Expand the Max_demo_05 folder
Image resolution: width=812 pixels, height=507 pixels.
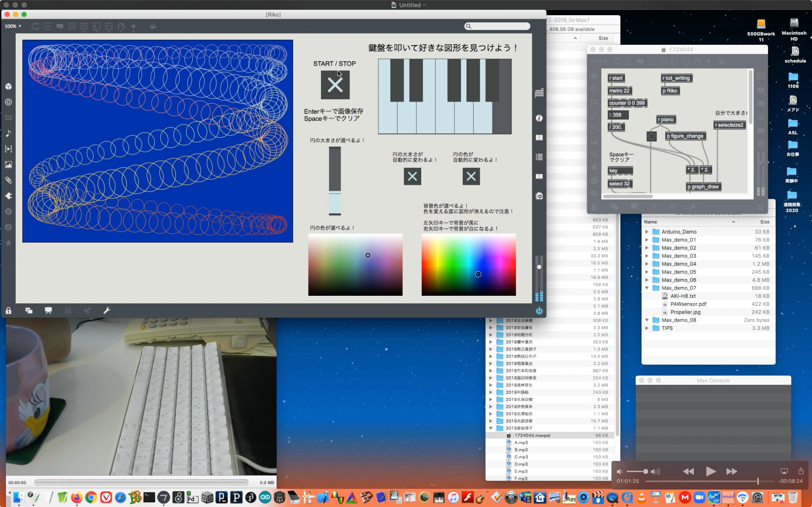click(x=646, y=272)
